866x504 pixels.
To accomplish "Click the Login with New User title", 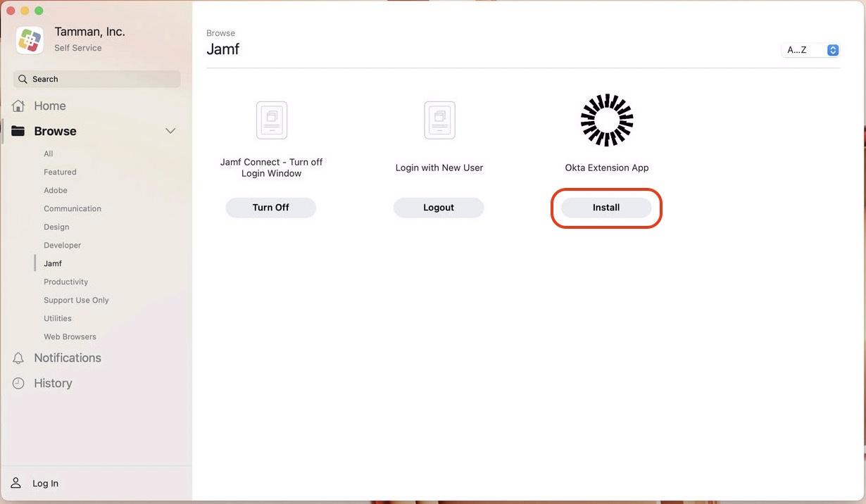I will [x=439, y=168].
